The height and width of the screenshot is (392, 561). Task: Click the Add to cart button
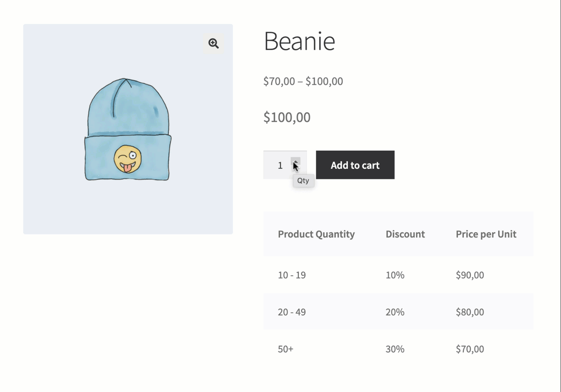click(x=355, y=165)
